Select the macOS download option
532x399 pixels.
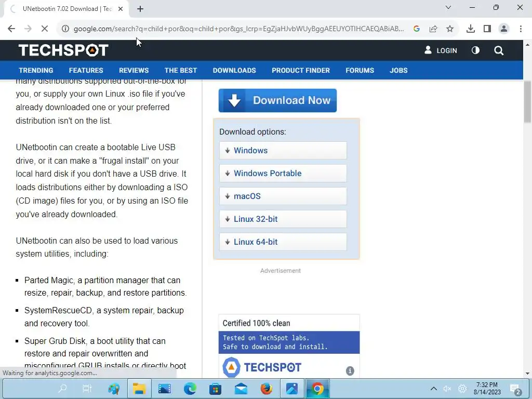[283, 196]
